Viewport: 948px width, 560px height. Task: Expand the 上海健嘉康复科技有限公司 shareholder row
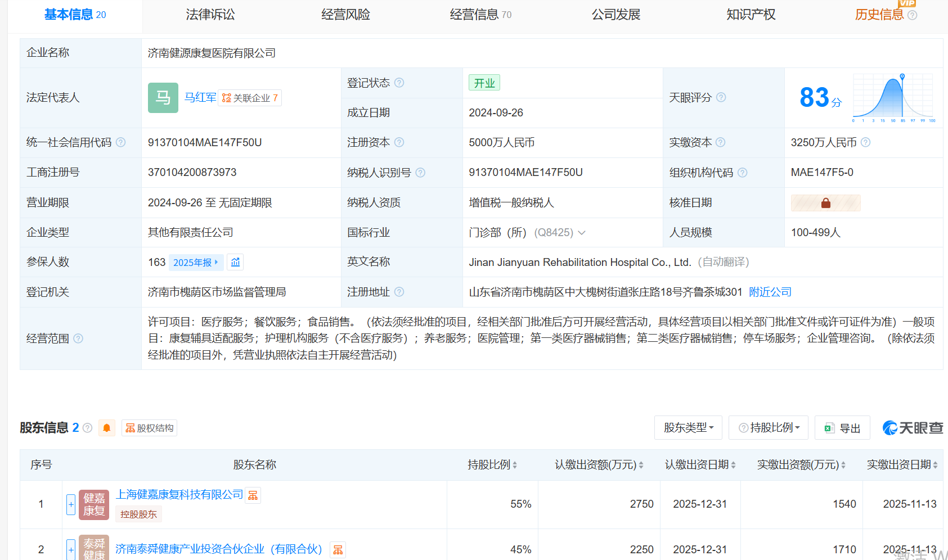click(x=71, y=505)
